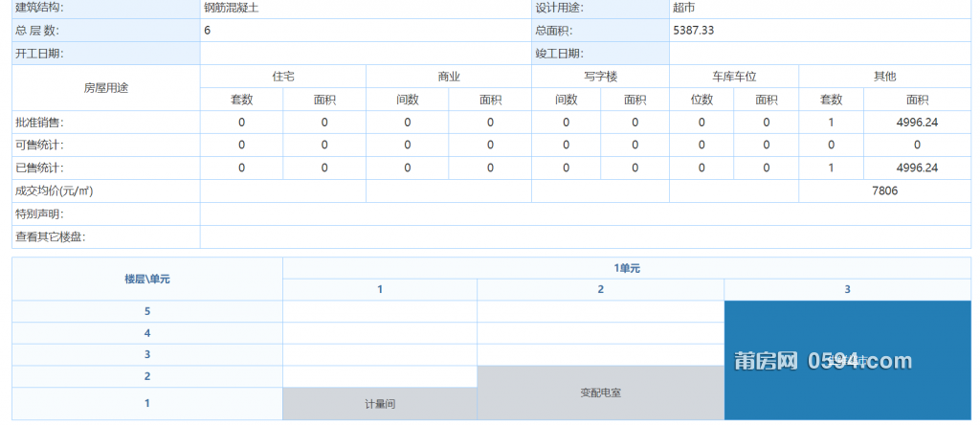Screen dimensions: 980x426
Task: Click the 间数 subheader under 写字楼
Action: (567, 100)
